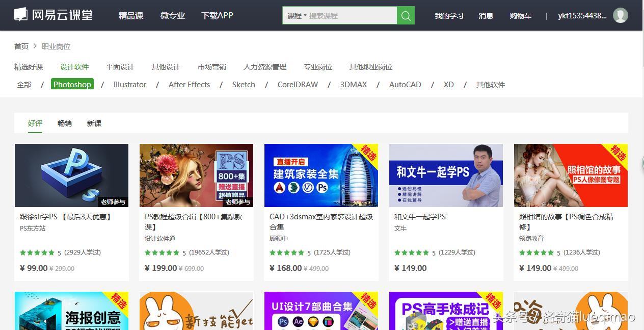
Task: Select the AutoCAD software filter
Action: pyautogui.click(x=405, y=84)
